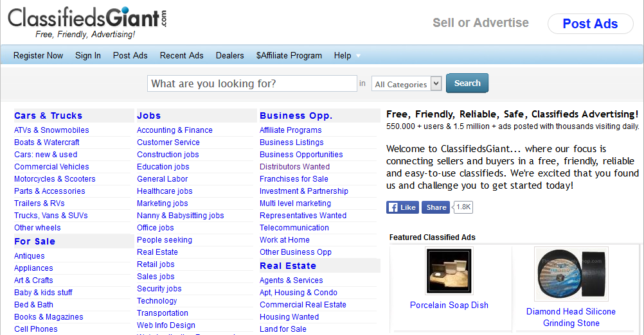Open Baby & kids stuff link

click(x=43, y=293)
